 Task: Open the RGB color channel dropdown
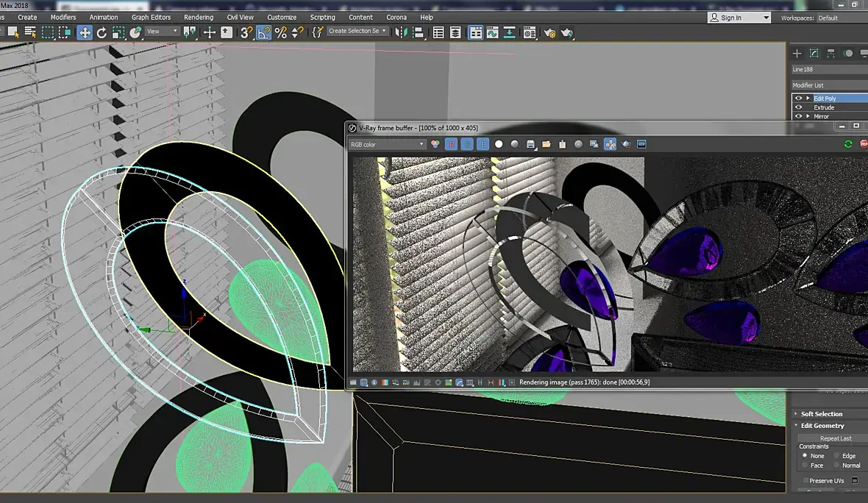[x=387, y=145]
